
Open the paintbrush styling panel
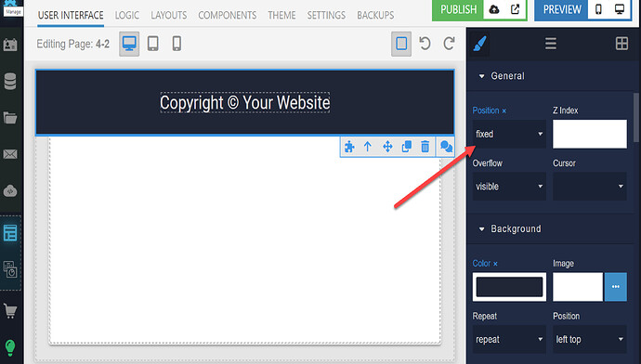click(x=480, y=44)
